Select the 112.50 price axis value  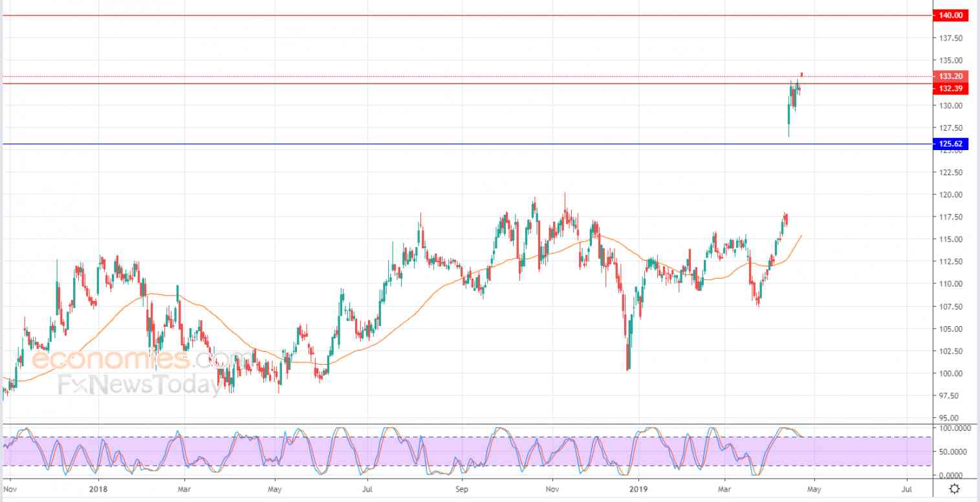(950, 262)
